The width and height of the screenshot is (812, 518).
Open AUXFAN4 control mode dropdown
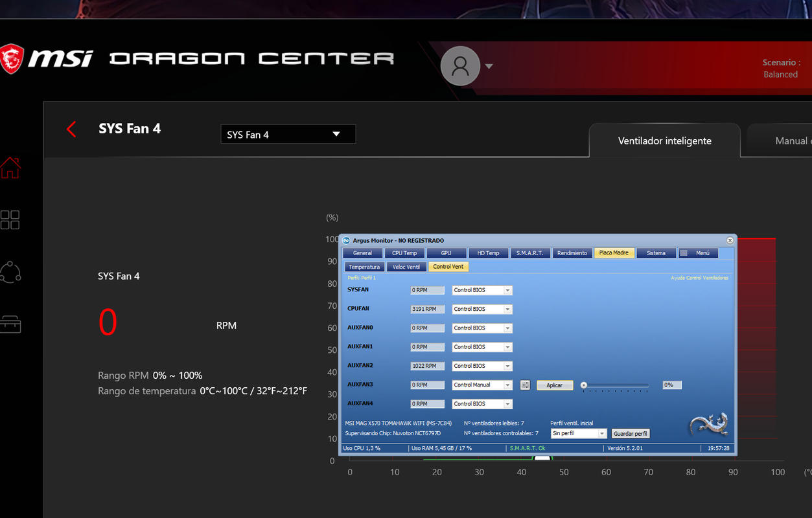(x=482, y=404)
